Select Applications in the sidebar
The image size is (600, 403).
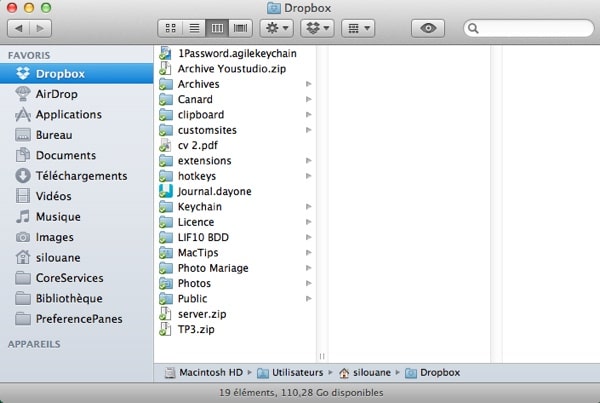tap(68, 114)
